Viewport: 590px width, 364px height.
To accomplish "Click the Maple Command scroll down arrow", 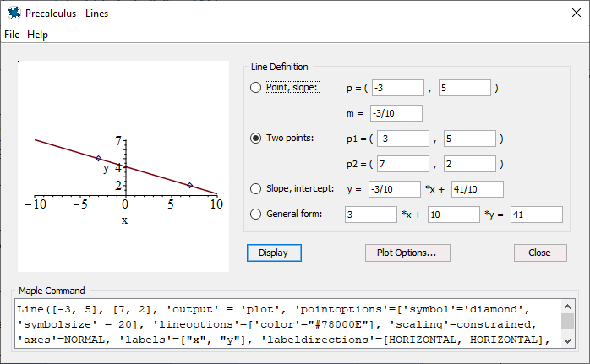I will click(x=568, y=341).
